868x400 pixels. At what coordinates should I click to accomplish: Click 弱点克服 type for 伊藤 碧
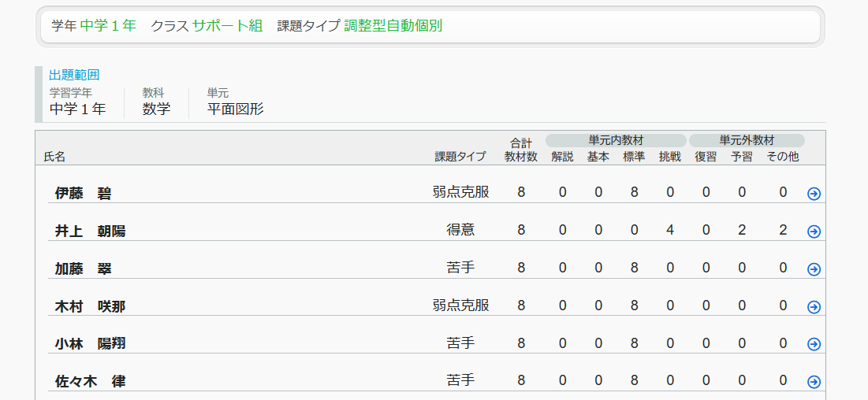(460, 191)
